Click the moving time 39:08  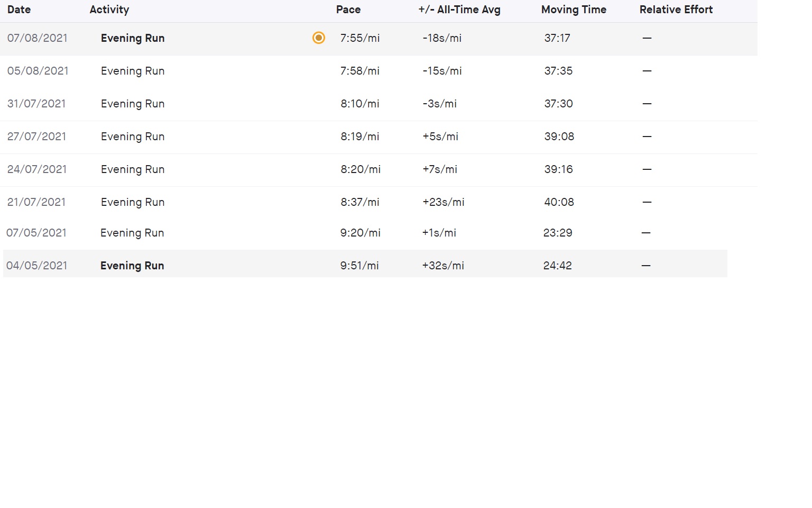[559, 137]
